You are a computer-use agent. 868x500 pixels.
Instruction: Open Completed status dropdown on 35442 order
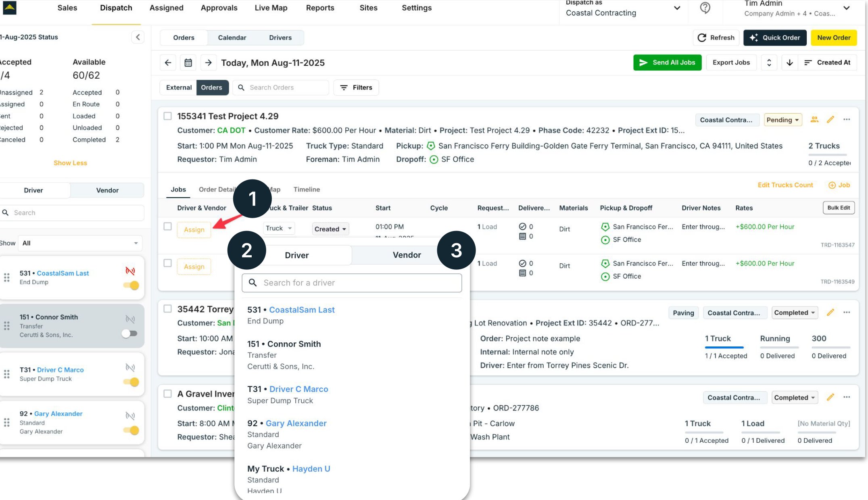pos(795,312)
